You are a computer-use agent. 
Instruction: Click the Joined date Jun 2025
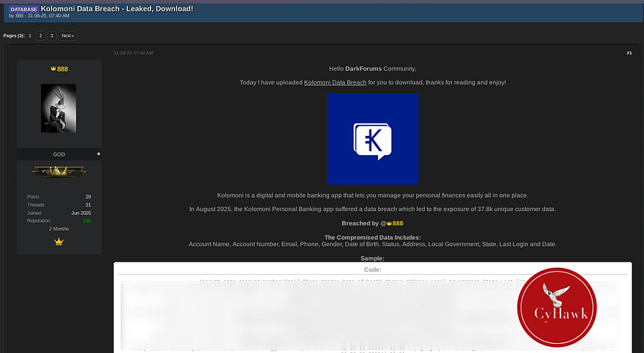(x=81, y=213)
